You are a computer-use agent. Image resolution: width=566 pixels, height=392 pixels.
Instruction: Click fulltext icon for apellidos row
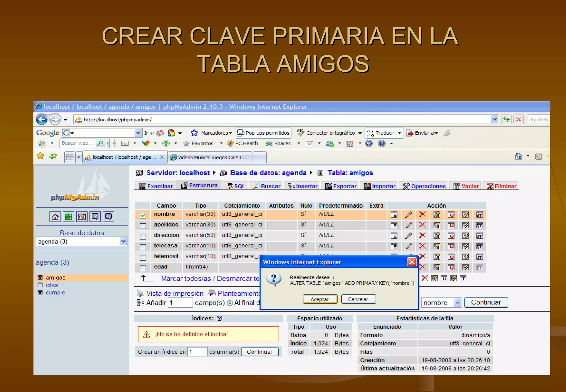(479, 225)
